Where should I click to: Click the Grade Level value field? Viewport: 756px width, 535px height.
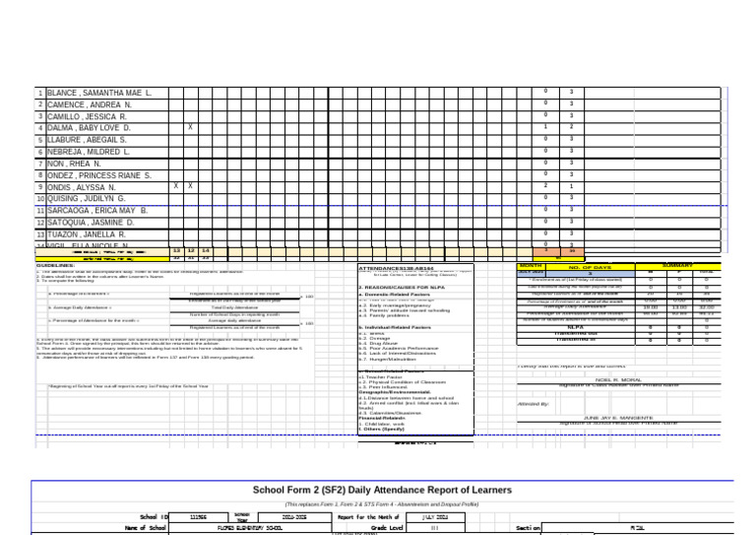(x=435, y=528)
